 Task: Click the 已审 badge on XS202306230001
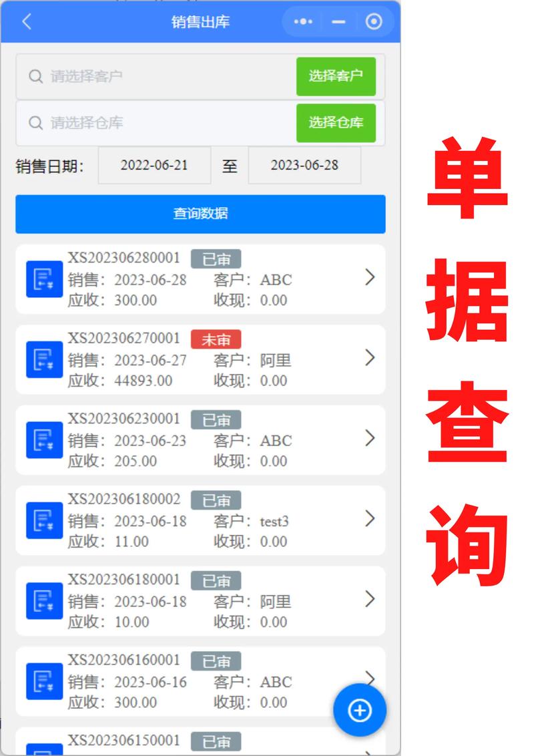pos(216,420)
